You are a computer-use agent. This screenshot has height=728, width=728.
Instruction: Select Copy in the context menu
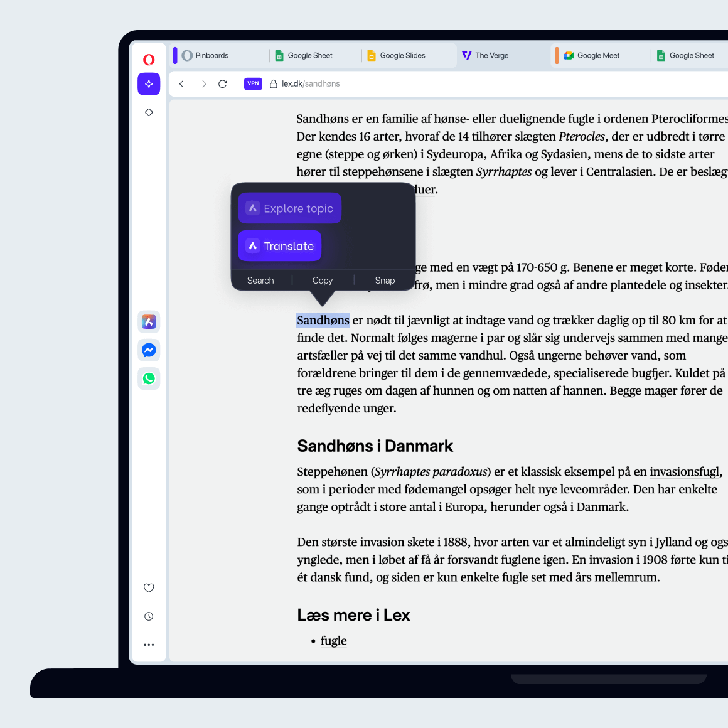tap(322, 280)
